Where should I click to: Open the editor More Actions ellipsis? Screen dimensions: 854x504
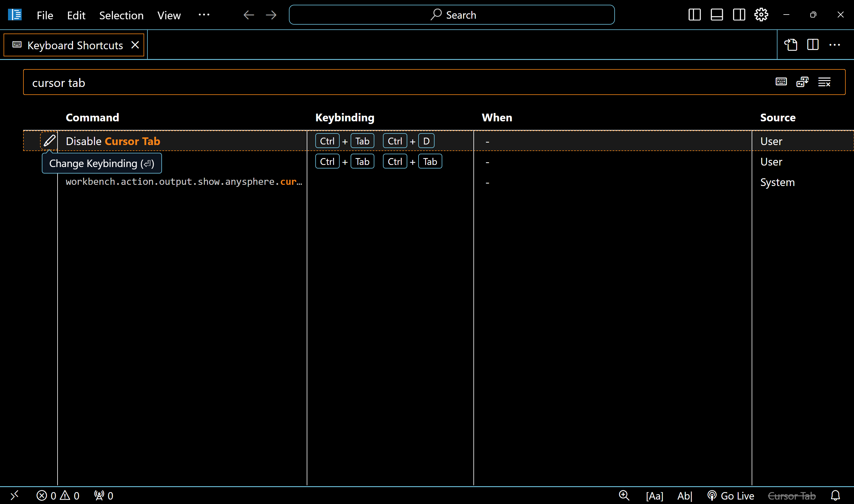pyautogui.click(x=835, y=45)
